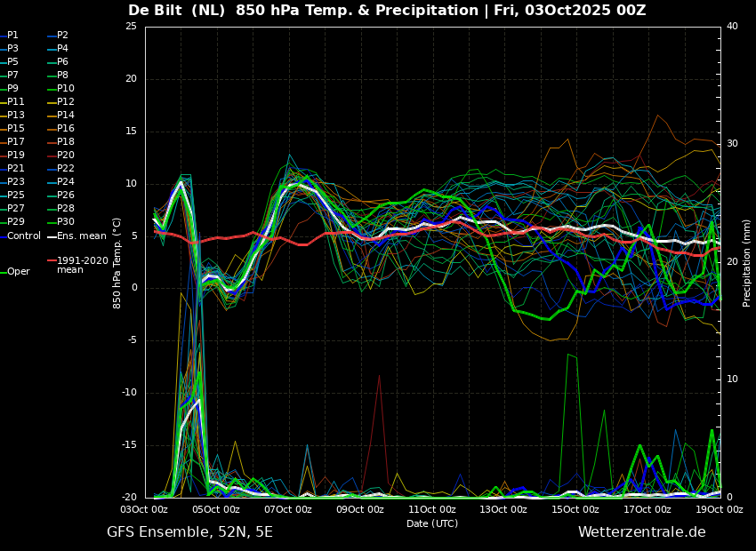The image size is (756, 551).
Task: Click the 15 tick on temperature axis
Action: click(131, 132)
